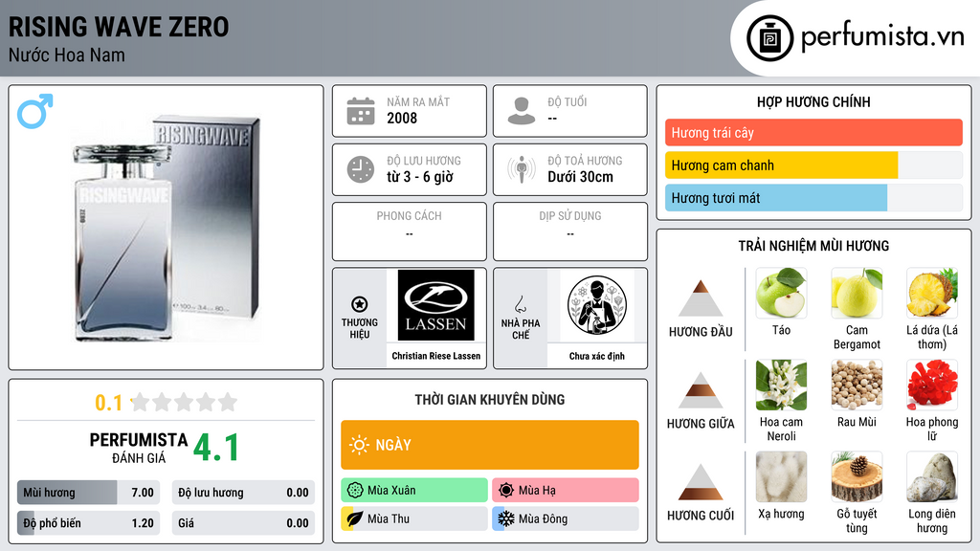This screenshot has height=551, width=980.
Task: Select the Long diên hương ambergris image
Action: click(932, 476)
